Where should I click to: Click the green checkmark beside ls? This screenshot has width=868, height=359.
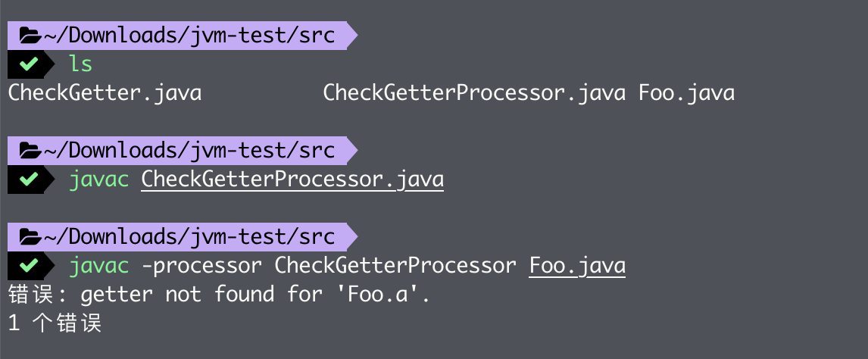click(28, 64)
